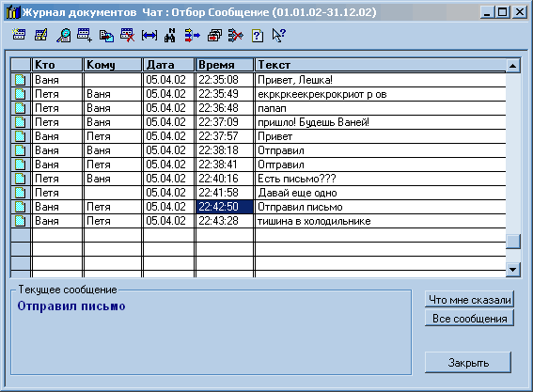This screenshot has height=392, width=533.
Task: Click the new document toolbar icon
Action: (19, 35)
